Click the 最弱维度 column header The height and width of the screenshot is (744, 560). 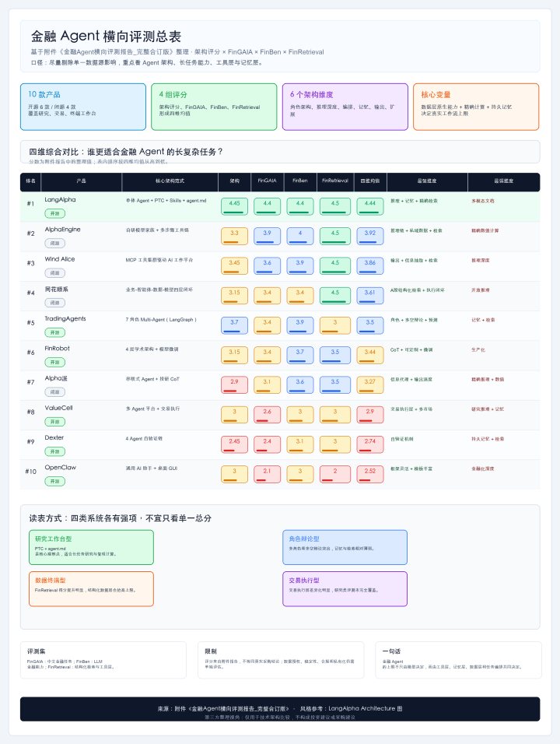pos(503,181)
